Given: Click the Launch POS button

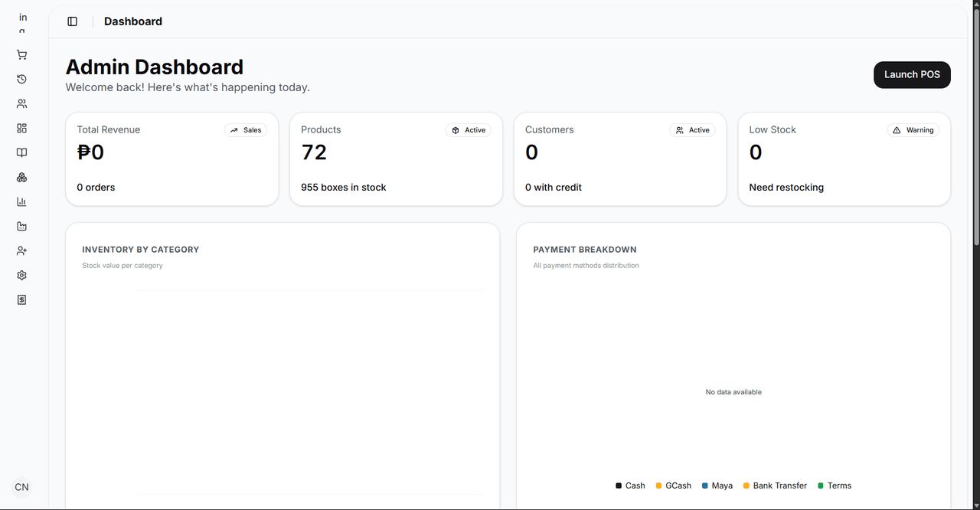Looking at the screenshot, I should pyautogui.click(x=912, y=74).
